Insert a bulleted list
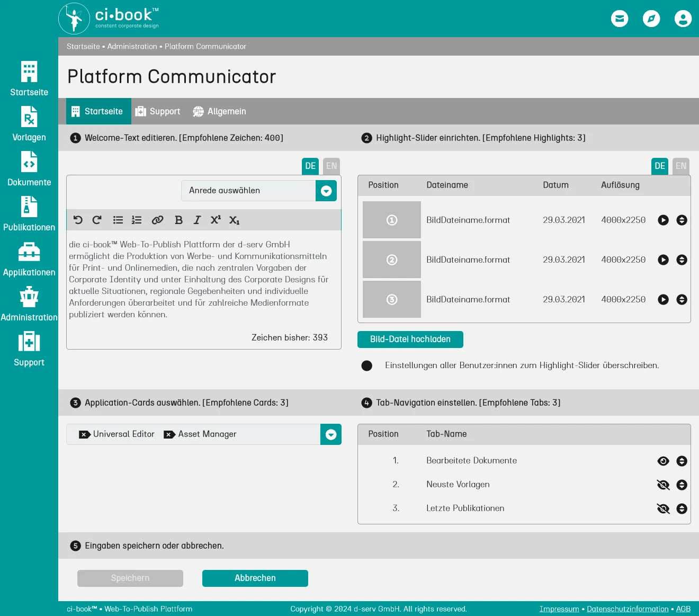699x616 pixels. coord(118,220)
